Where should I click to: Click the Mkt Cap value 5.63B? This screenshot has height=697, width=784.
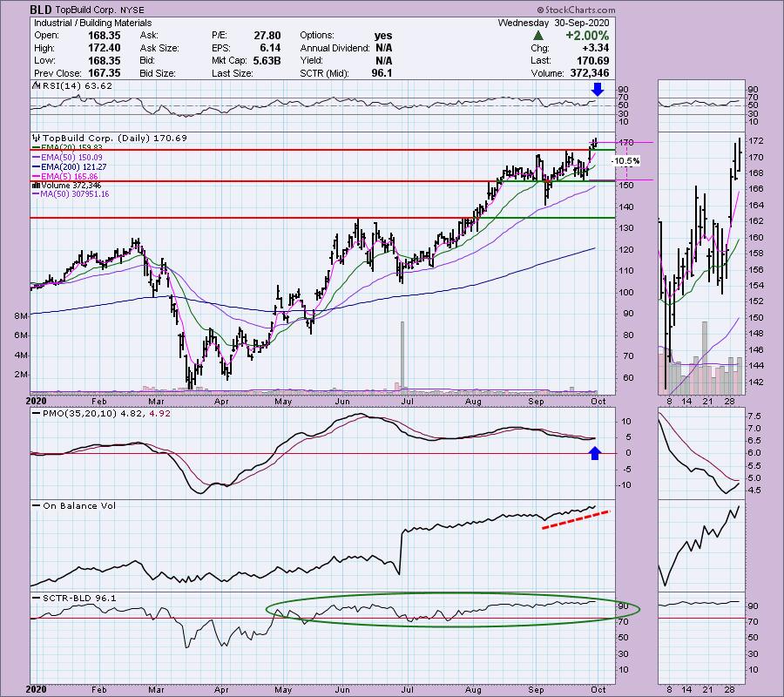point(267,60)
